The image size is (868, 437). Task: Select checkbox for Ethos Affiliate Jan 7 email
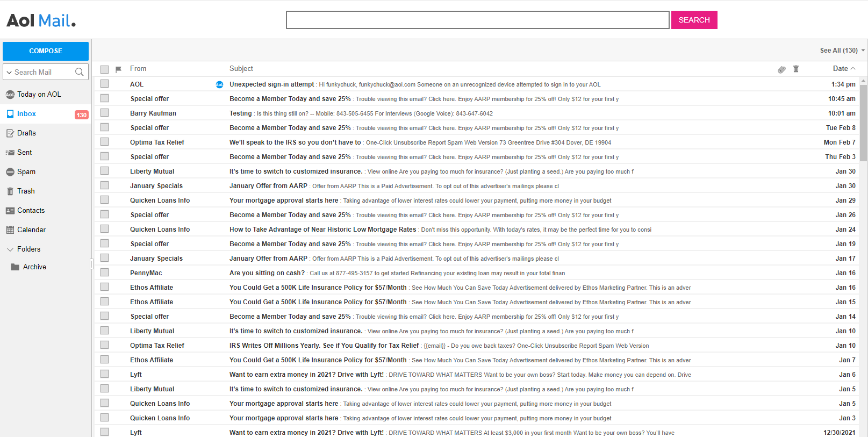coord(105,360)
